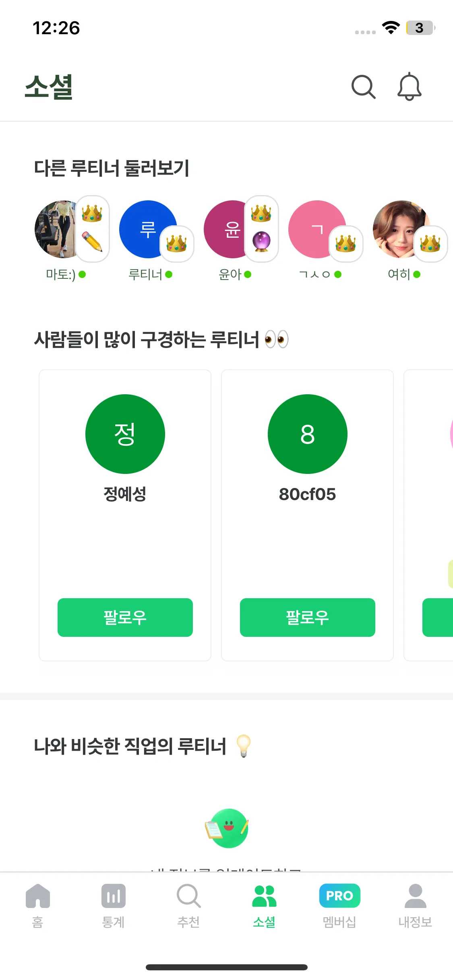Tap the 정예성 username label
Image resolution: width=453 pixels, height=980 pixels.
click(x=125, y=494)
